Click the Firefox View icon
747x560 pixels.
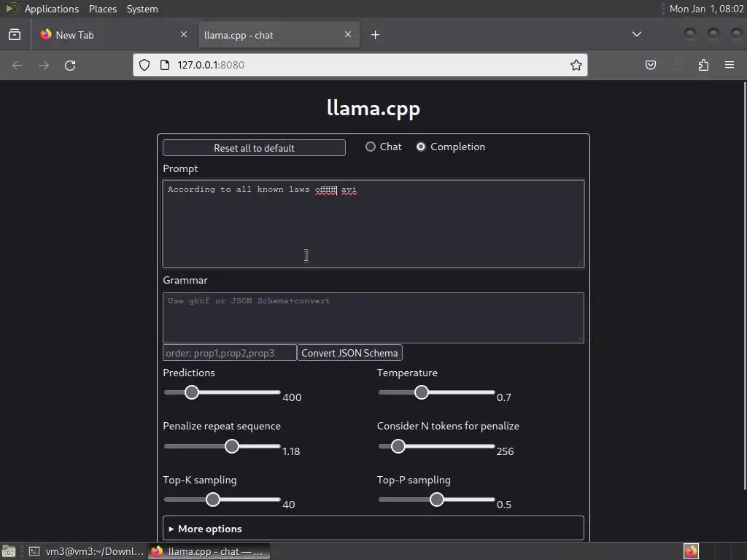(x=15, y=35)
